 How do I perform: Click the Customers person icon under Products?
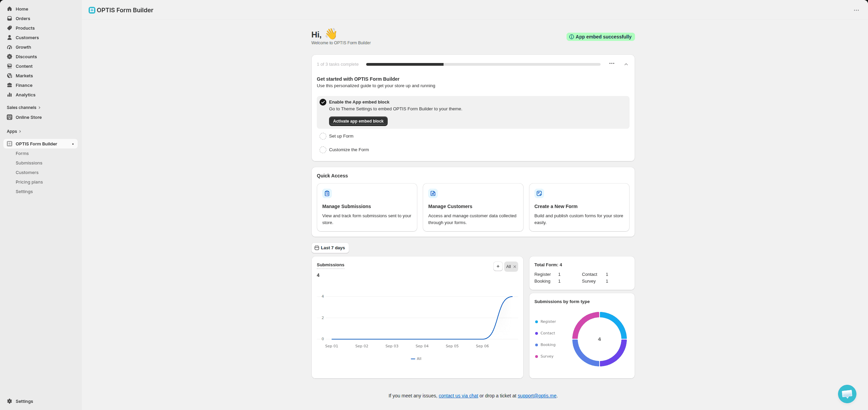(10, 37)
